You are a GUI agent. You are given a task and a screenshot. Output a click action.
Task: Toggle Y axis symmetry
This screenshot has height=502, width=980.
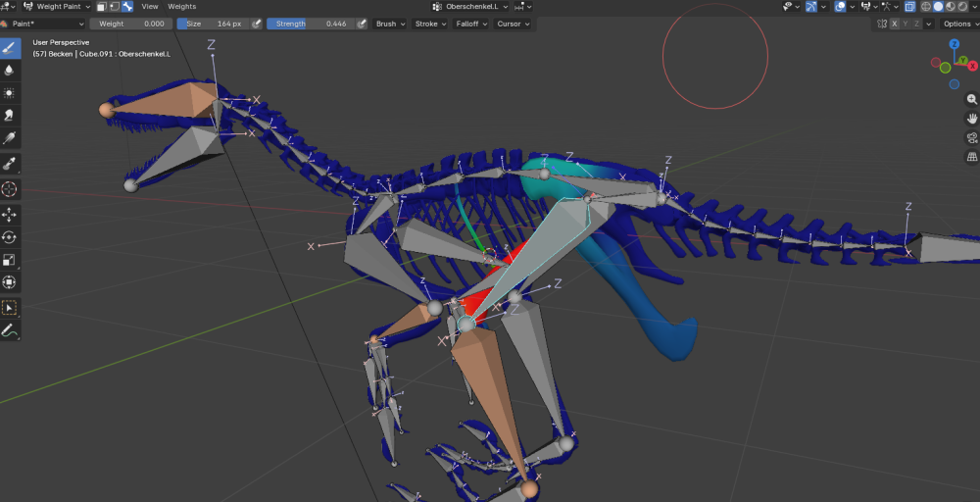pyautogui.click(x=905, y=24)
